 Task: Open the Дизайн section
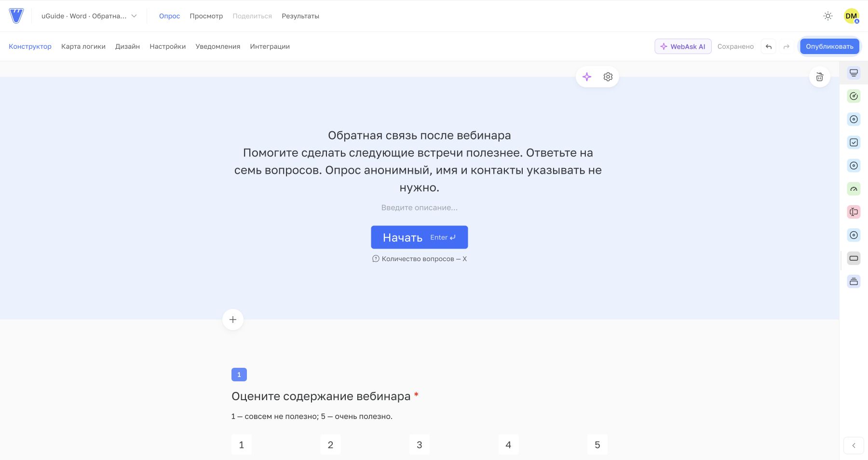point(127,46)
